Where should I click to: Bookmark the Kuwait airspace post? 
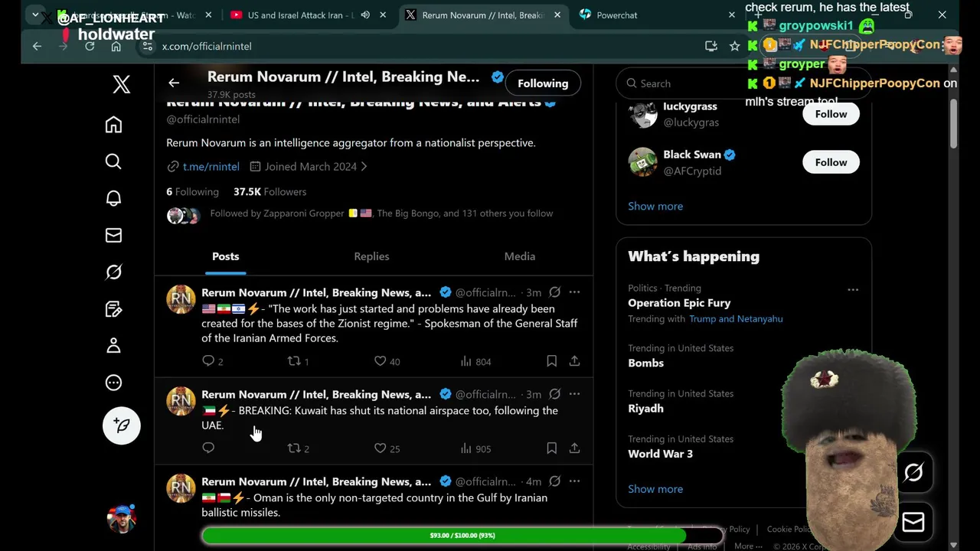tap(551, 448)
